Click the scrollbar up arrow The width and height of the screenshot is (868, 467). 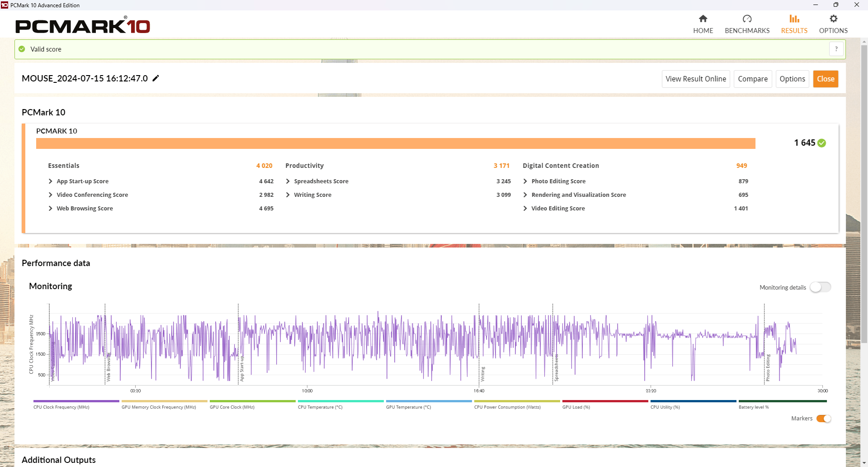pos(864,42)
